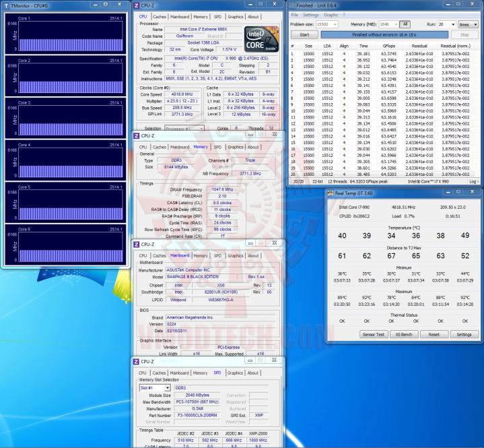
Task: Click the DRAM Frequency 1047.6 MHz value
Action: pos(222,189)
